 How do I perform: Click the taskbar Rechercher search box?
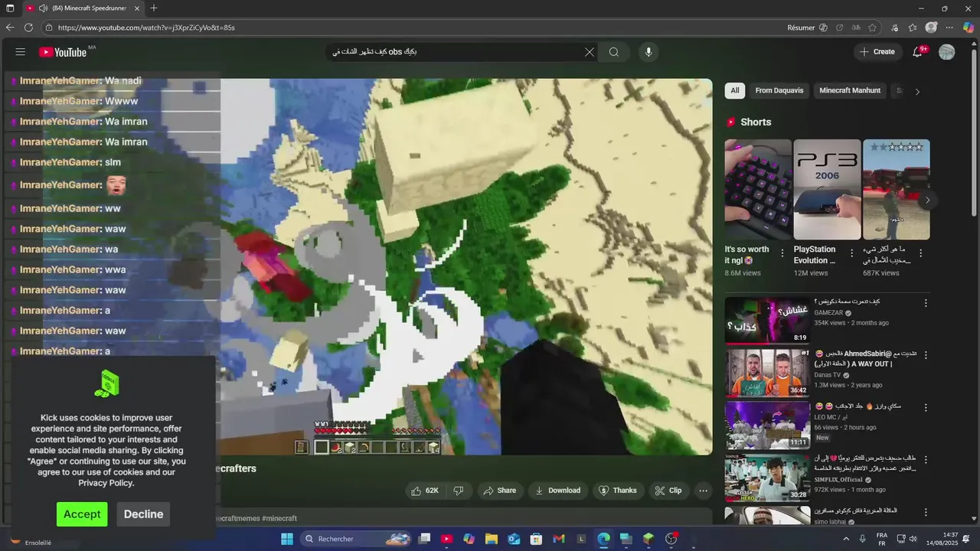click(356, 539)
